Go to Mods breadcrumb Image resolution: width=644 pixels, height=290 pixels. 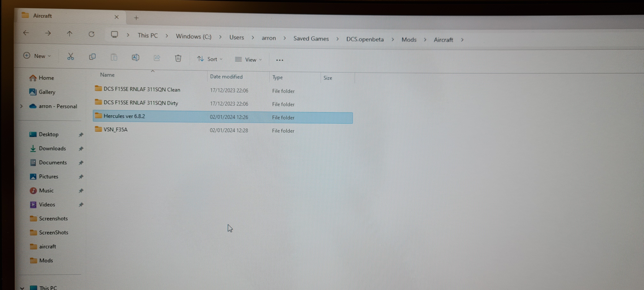409,40
